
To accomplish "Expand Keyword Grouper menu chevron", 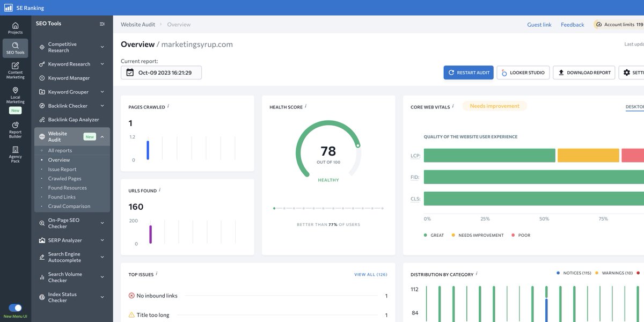I will tap(102, 92).
